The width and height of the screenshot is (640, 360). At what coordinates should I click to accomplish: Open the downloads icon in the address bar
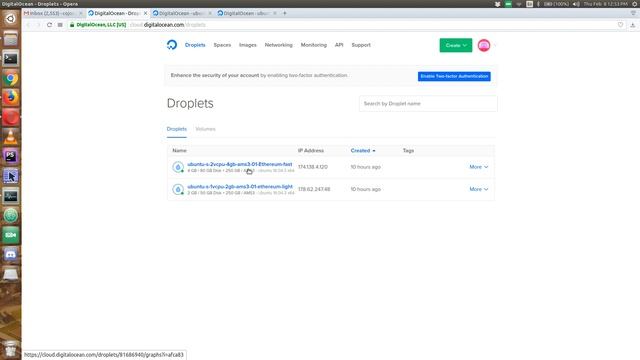[x=633, y=25]
